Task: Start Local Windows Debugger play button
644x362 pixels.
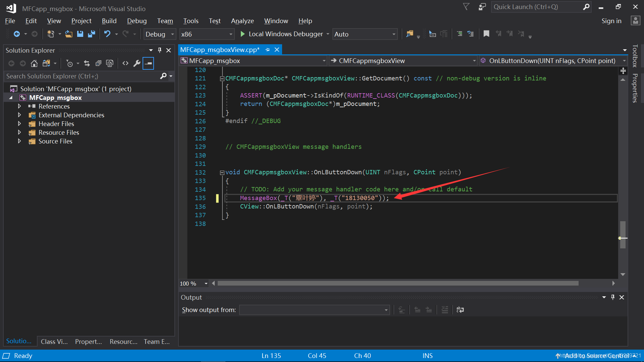Action: (x=243, y=34)
